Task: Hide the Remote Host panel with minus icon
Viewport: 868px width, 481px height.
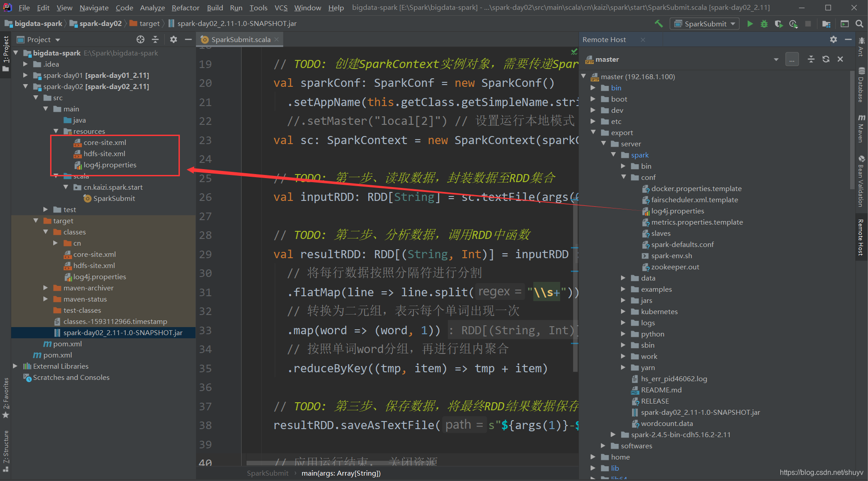Action: 848,39
